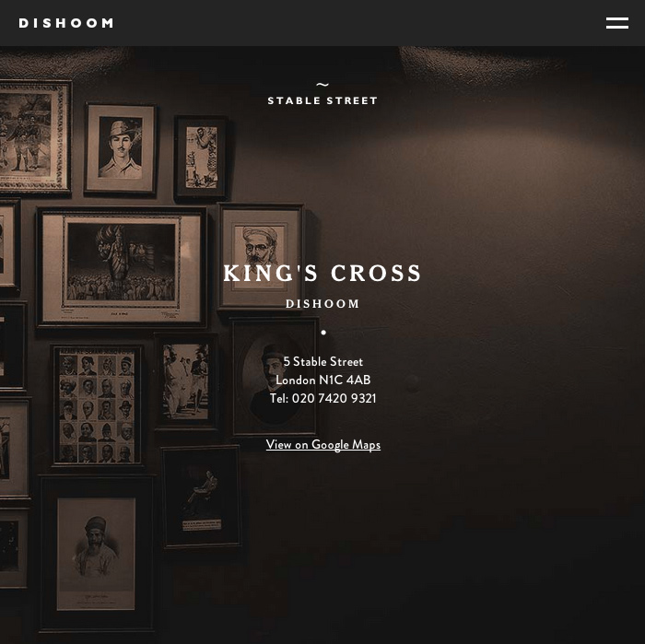Select the KING'S CROSS heading
The image size is (645, 644).
click(322, 273)
